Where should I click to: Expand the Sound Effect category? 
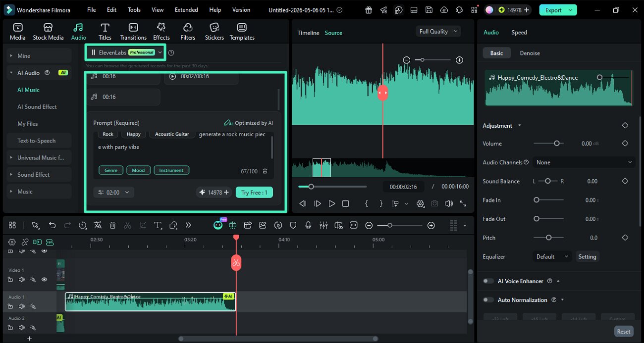point(39,175)
